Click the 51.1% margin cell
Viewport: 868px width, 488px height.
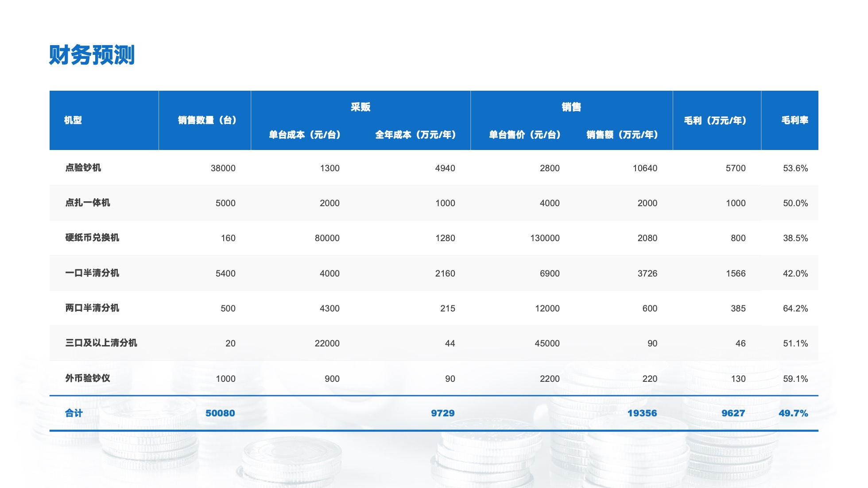click(795, 343)
